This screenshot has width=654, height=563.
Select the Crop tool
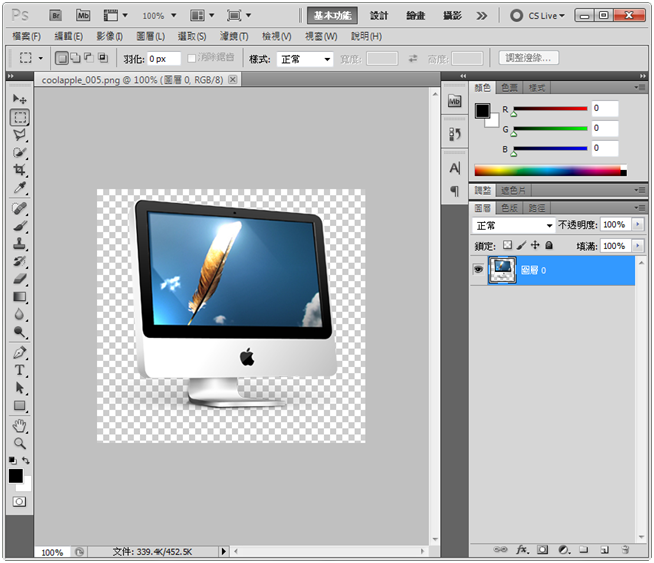point(19,170)
